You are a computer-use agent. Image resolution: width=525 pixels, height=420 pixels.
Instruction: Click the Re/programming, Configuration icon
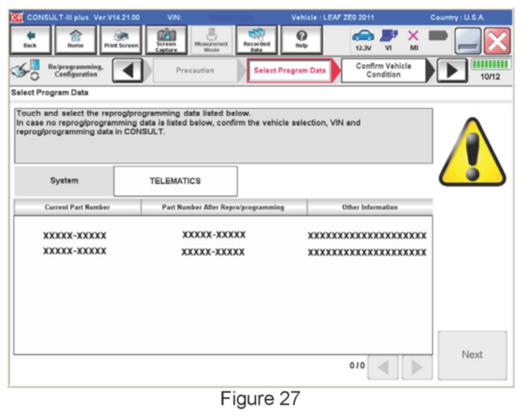click(x=25, y=70)
